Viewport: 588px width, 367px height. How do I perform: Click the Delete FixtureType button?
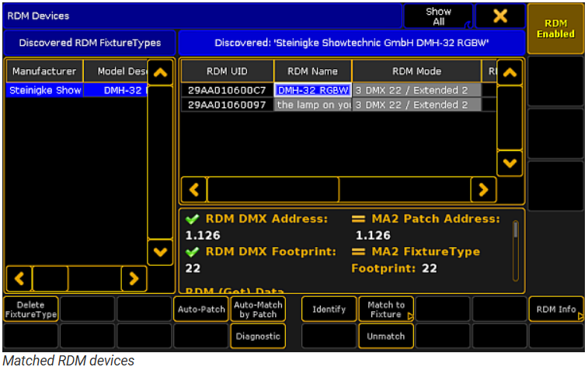tap(31, 309)
